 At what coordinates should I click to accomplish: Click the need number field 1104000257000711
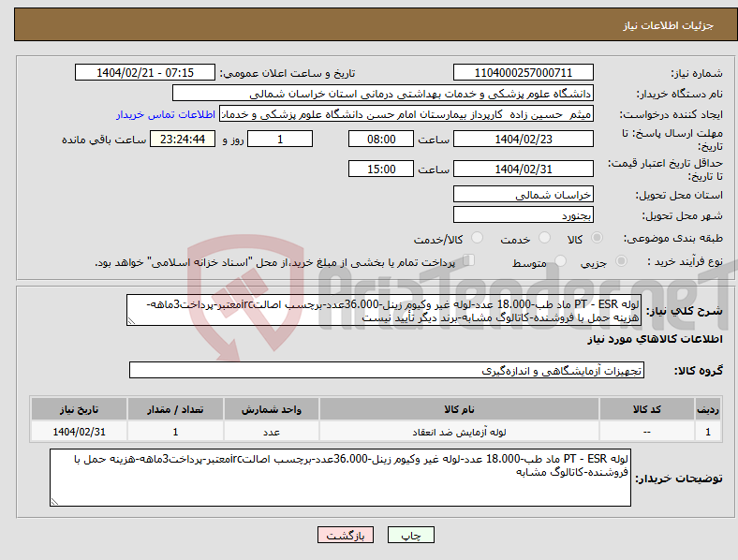[x=523, y=72]
